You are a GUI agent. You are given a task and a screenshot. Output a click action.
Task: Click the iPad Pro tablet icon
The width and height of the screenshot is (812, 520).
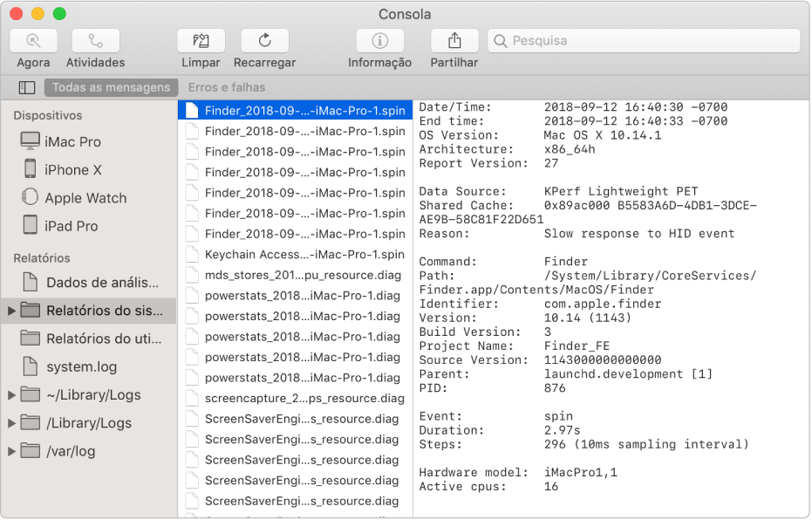(x=31, y=225)
